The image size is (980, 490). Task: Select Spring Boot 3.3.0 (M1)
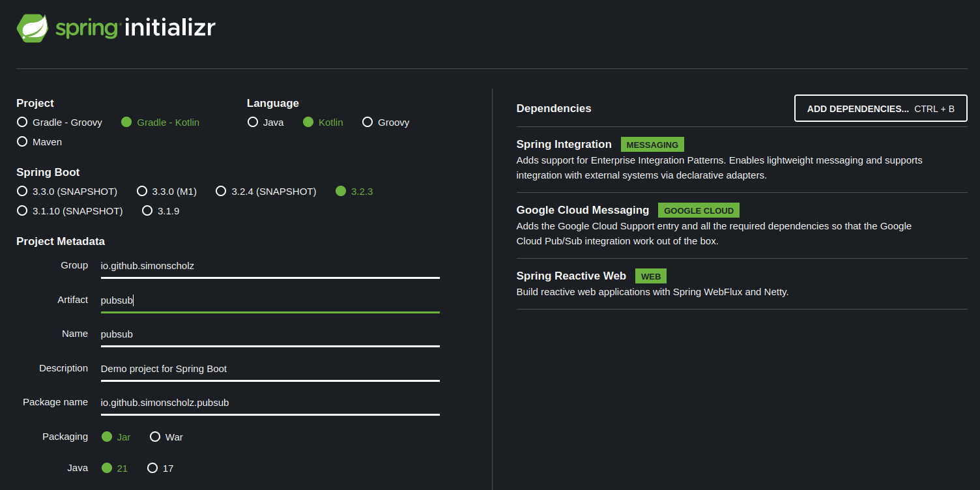tap(167, 192)
